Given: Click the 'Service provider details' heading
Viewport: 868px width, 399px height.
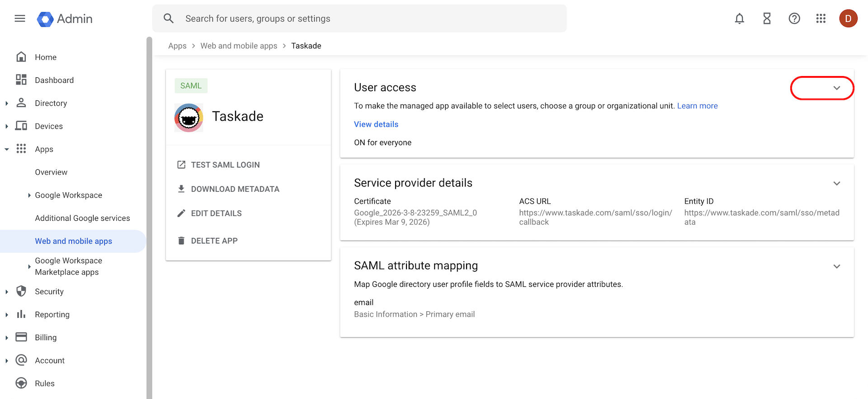Looking at the screenshot, I should [x=413, y=183].
